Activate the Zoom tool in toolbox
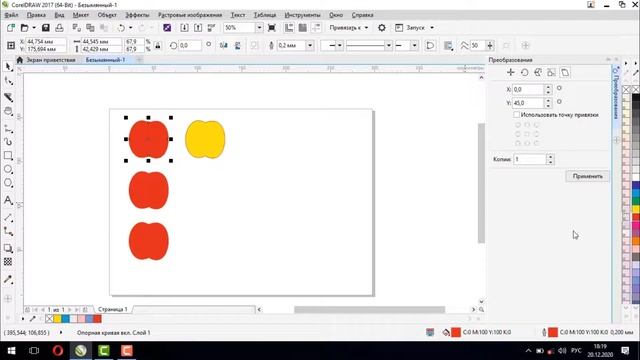640x360 pixels. (x=8, y=111)
